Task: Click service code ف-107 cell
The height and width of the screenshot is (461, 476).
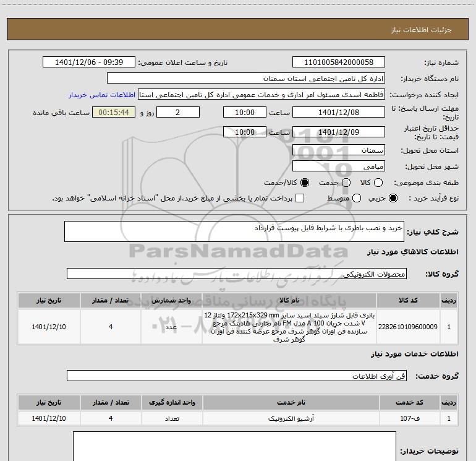Action: (409, 418)
